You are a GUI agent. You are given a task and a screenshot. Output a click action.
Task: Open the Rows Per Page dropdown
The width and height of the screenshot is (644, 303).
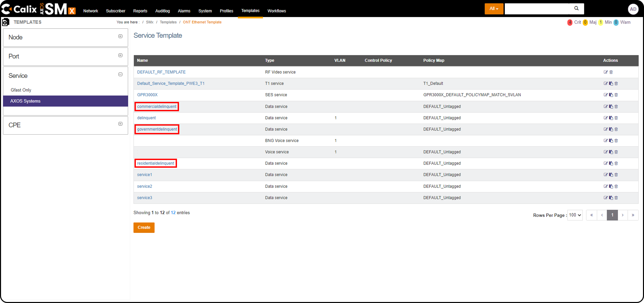[575, 215]
